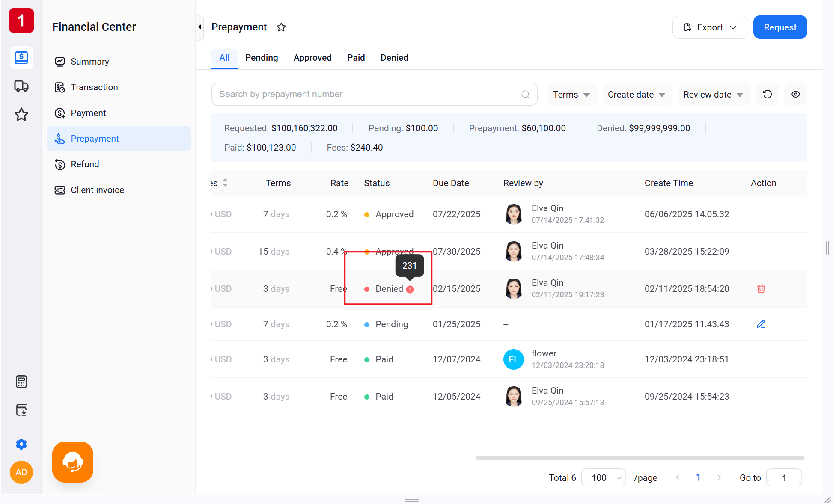Viewport: 833px width, 504px height.
Task: Click the Status column header
Action: [x=377, y=183]
